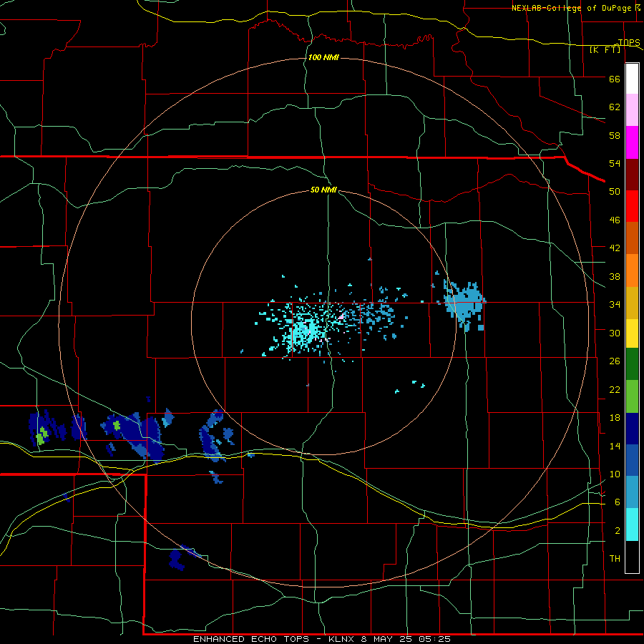Screen dimensions: 644x644
Task: Click the "TOPS" legend title
Action: click(629, 42)
